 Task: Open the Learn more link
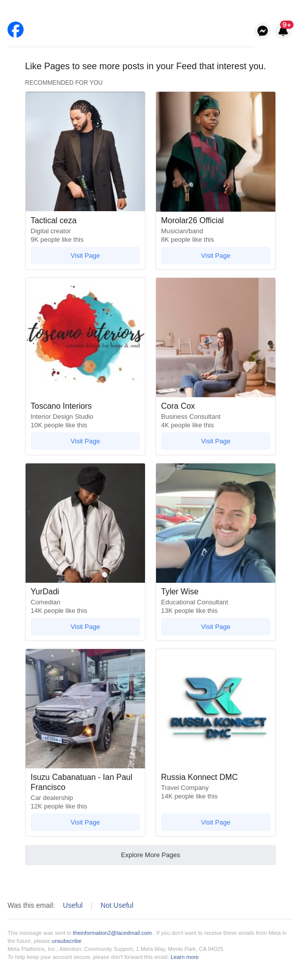pos(185,957)
